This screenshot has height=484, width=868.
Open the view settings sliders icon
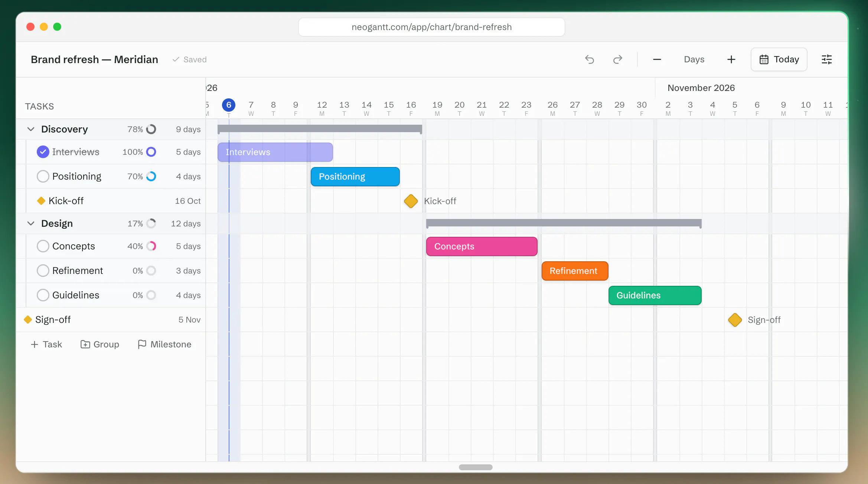[827, 59]
